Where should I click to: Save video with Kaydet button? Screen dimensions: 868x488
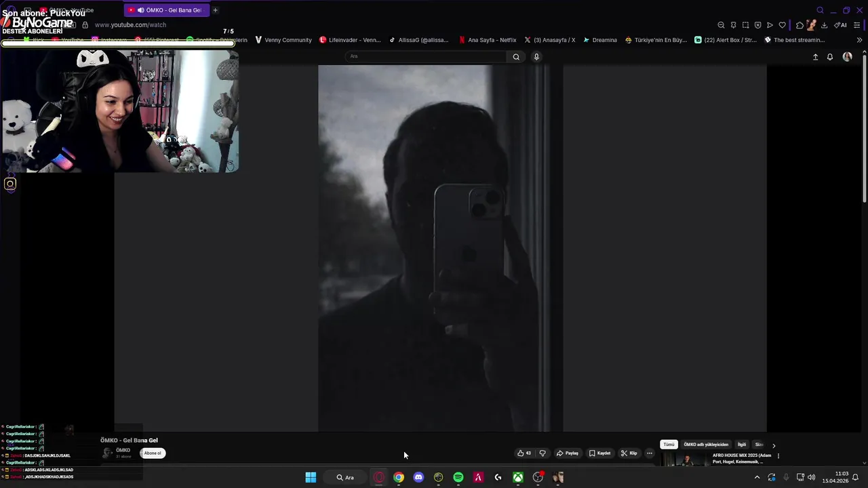pyautogui.click(x=599, y=453)
